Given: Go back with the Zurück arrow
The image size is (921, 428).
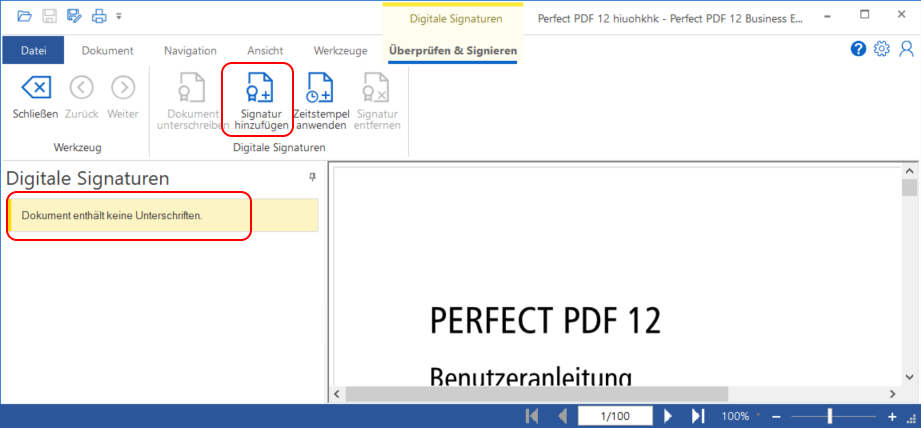Looking at the screenshot, I should tap(82, 88).
